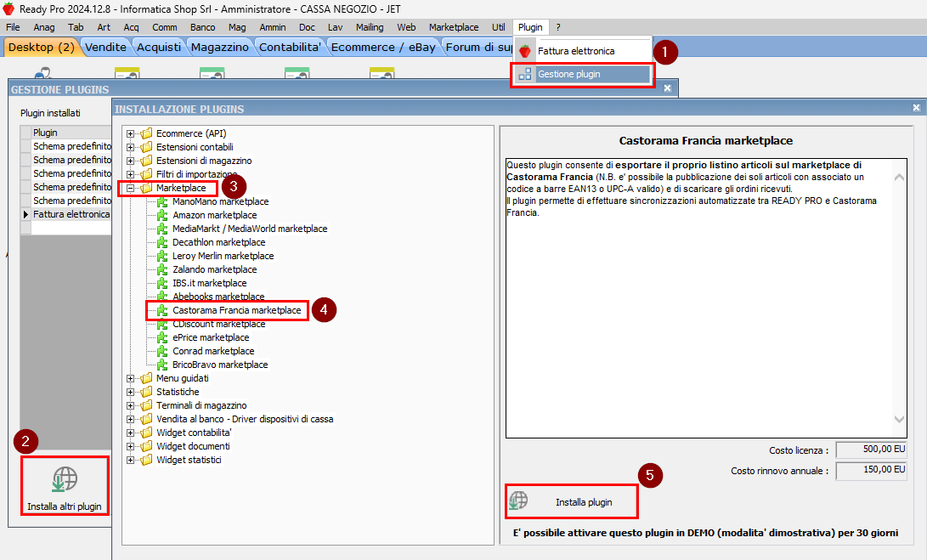Collapse the Marketplace tree node

click(x=130, y=188)
